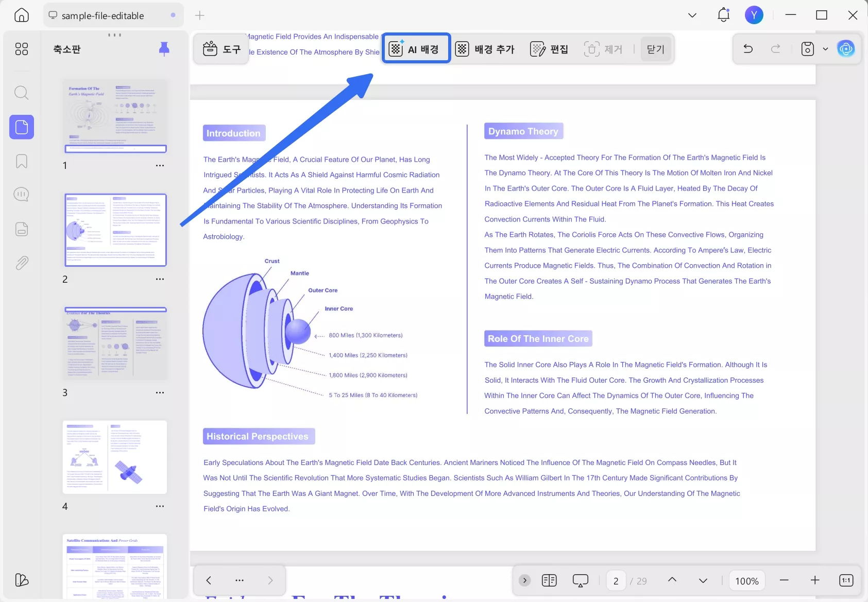Click the 1,400 Miles (2,250 Kilometers) label
Image resolution: width=868 pixels, height=602 pixels.
coord(368,355)
